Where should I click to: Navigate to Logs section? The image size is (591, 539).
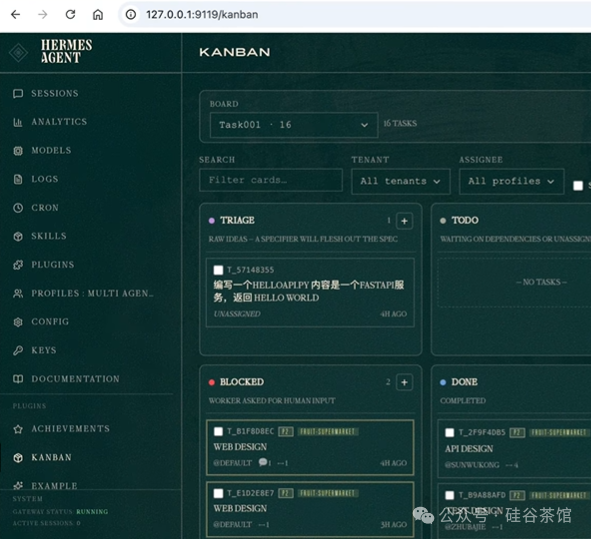[45, 179]
